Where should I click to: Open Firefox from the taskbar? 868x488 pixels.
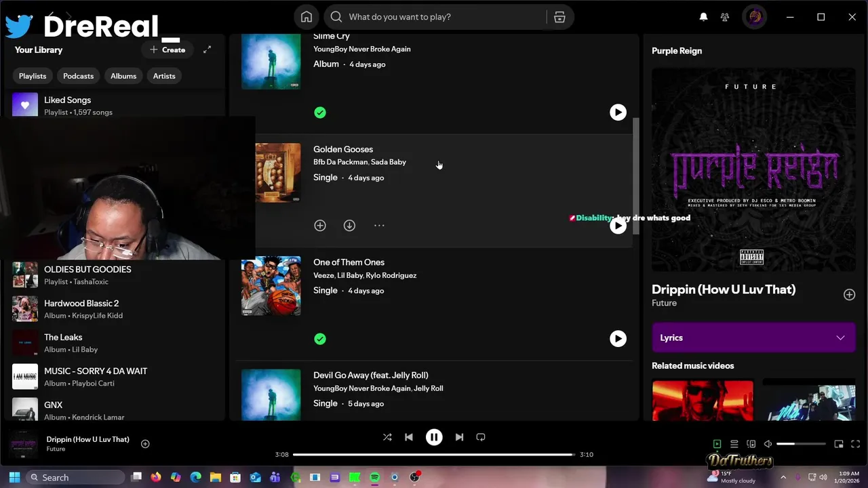[156, 477]
